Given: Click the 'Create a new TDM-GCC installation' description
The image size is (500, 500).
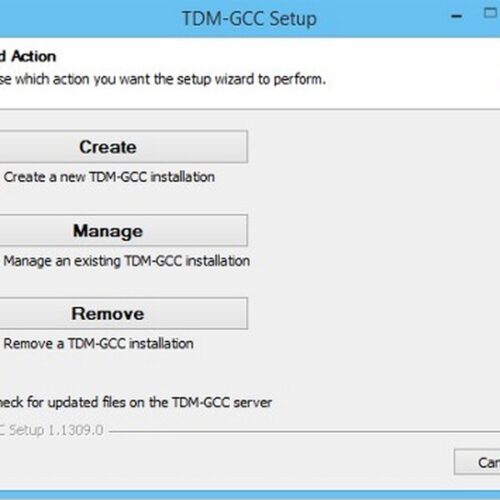Looking at the screenshot, I should (x=109, y=177).
